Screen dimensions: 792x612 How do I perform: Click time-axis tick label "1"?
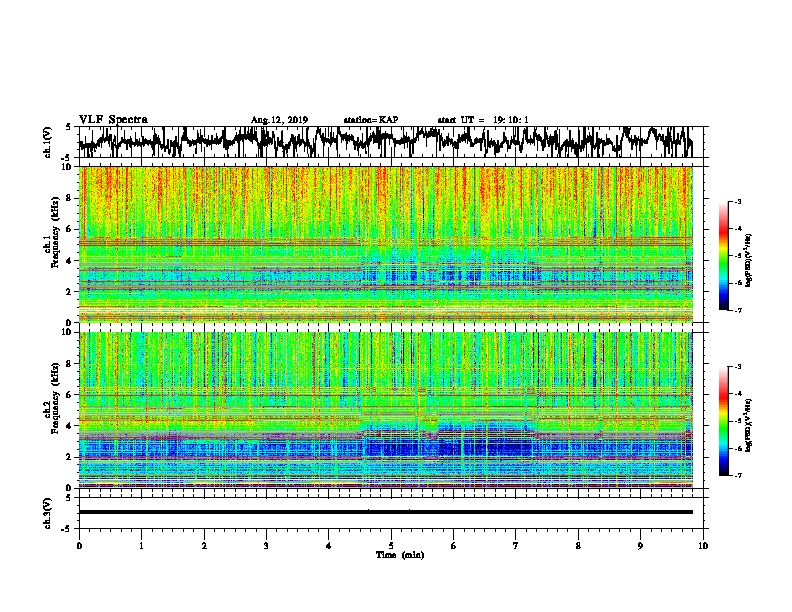click(x=141, y=546)
